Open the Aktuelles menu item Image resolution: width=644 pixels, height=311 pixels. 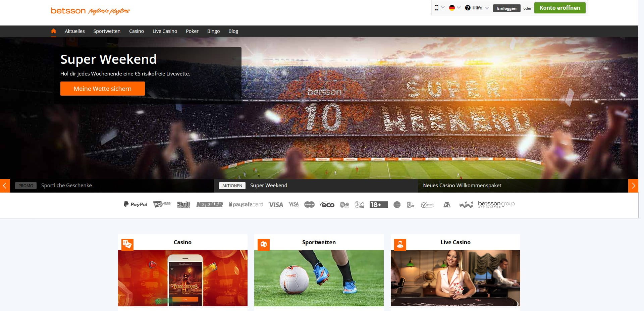(74, 31)
